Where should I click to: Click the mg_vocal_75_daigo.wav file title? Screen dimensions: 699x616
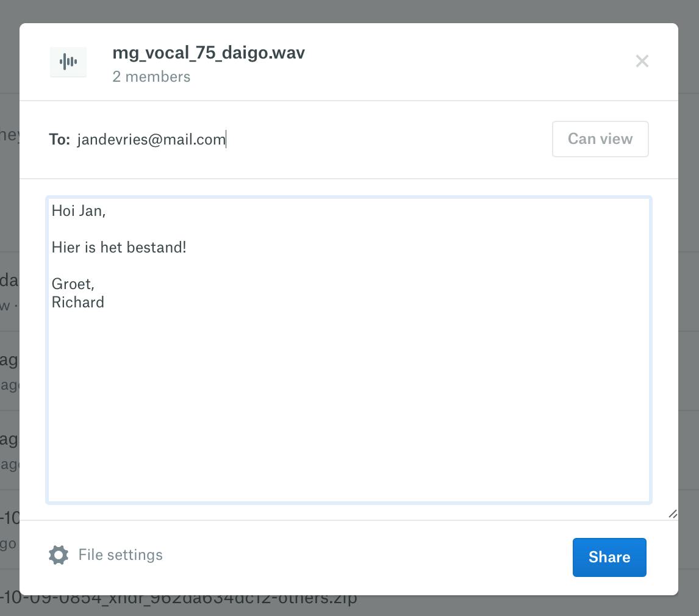point(209,53)
